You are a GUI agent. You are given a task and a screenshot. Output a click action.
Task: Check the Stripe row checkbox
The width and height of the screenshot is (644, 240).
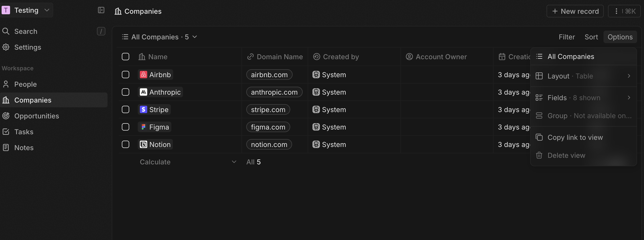click(x=126, y=109)
